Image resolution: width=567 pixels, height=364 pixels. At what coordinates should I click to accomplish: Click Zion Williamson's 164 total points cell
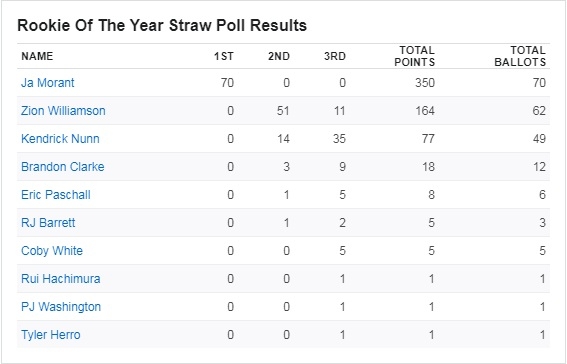(425, 111)
